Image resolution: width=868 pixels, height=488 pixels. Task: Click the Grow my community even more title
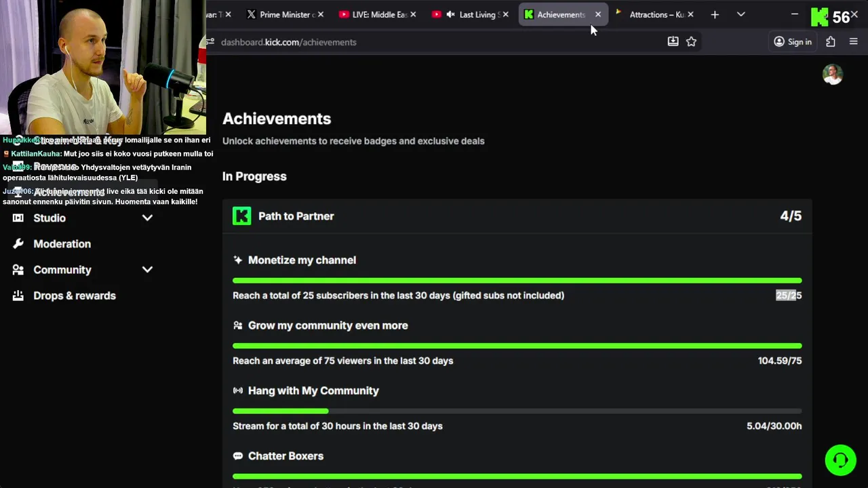pos(328,325)
